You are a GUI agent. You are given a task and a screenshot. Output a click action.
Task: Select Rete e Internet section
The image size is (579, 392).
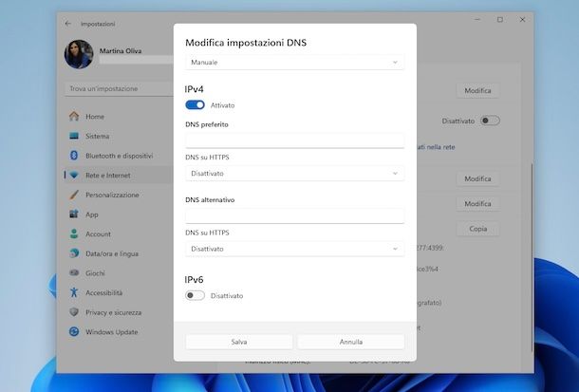(x=118, y=175)
